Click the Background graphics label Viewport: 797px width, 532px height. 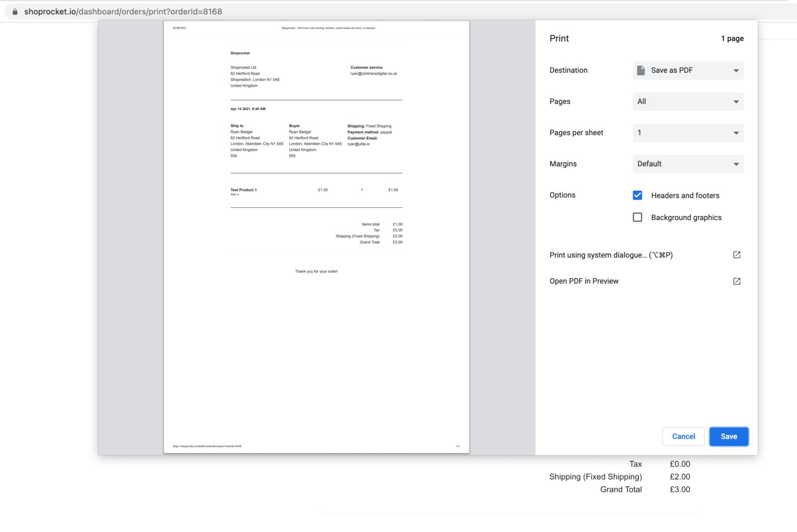click(686, 217)
